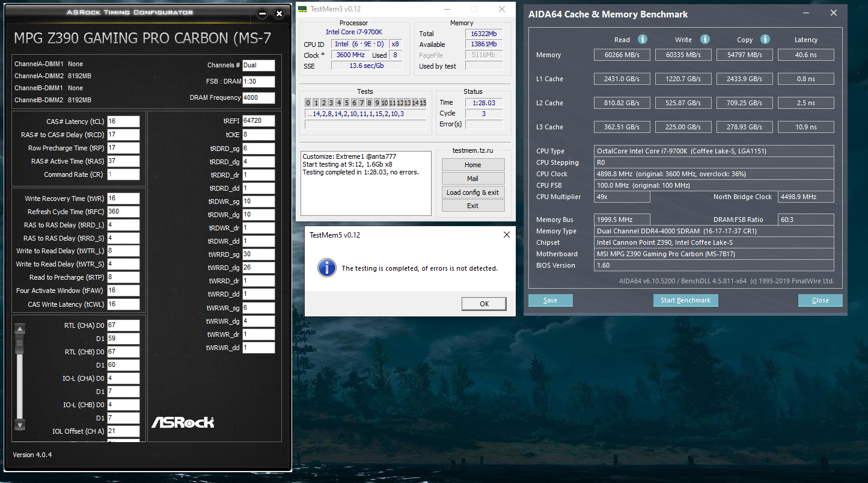The image size is (868, 483).
Task: Open Home in TestMem5
Action: [473, 165]
